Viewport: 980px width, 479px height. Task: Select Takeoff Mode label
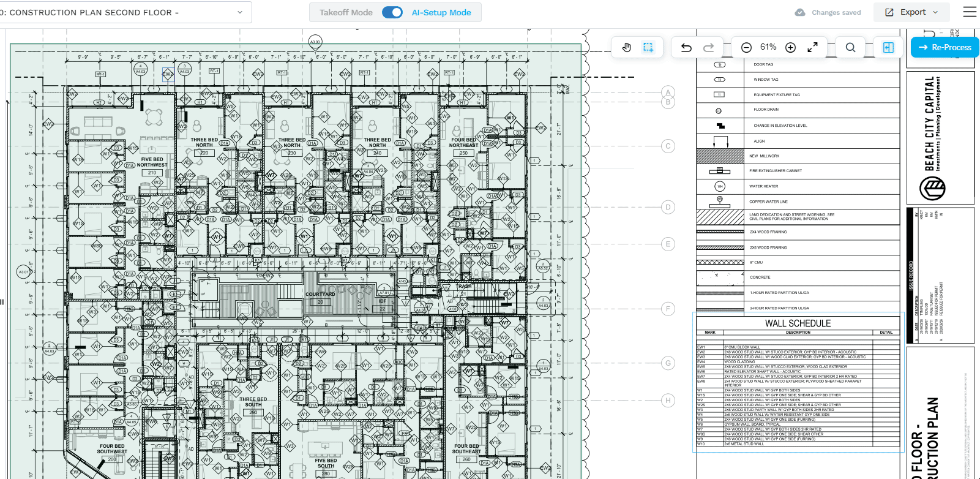tap(346, 12)
